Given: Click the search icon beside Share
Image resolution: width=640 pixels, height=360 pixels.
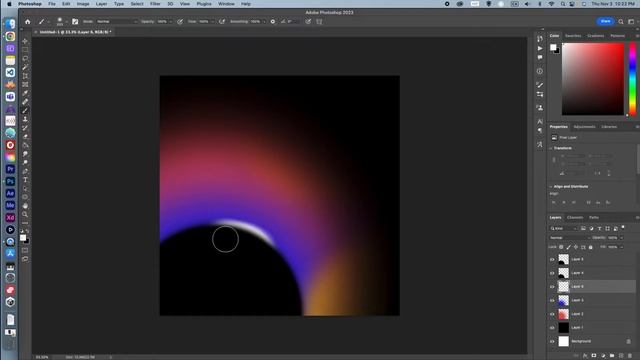Looking at the screenshot, I should [x=621, y=22].
